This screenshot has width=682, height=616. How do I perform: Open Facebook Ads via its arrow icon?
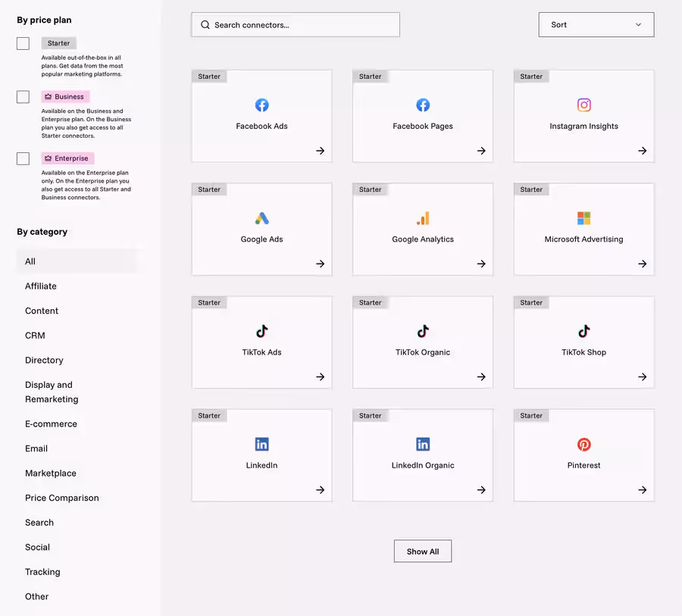[x=320, y=151]
